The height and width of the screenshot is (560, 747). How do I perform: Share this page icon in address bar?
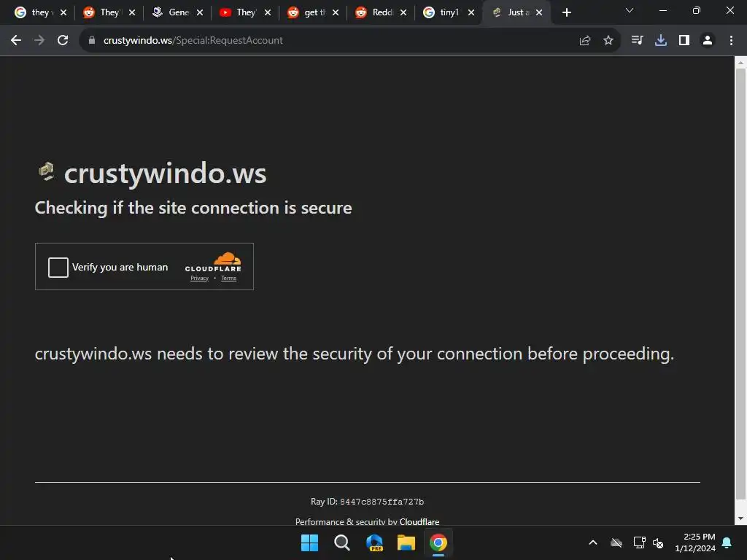click(585, 41)
